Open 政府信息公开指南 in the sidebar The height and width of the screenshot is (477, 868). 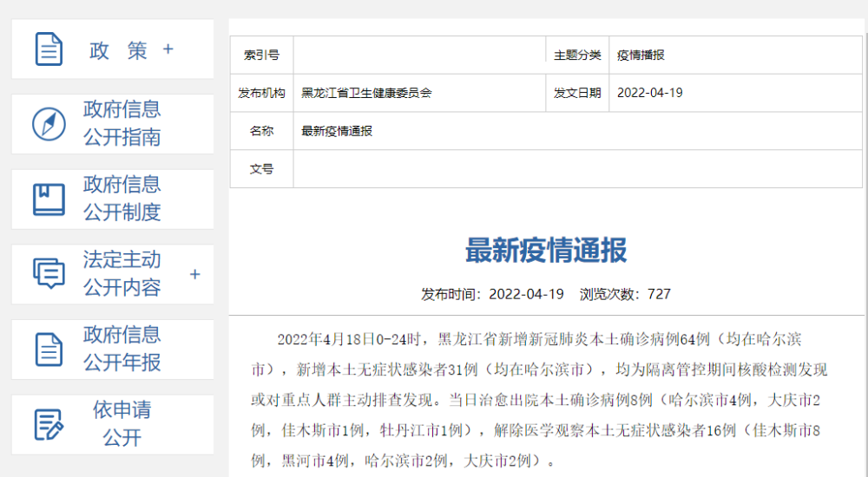pos(122,123)
